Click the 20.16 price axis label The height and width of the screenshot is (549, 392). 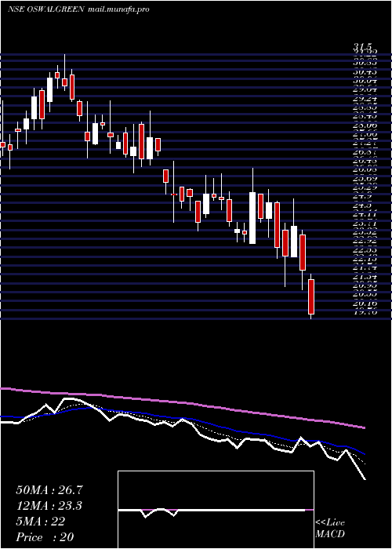[365, 303]
